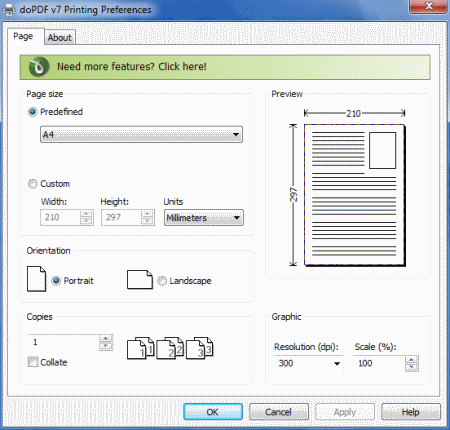Click the first collate pages icon numbered 1

pos(141,348)
